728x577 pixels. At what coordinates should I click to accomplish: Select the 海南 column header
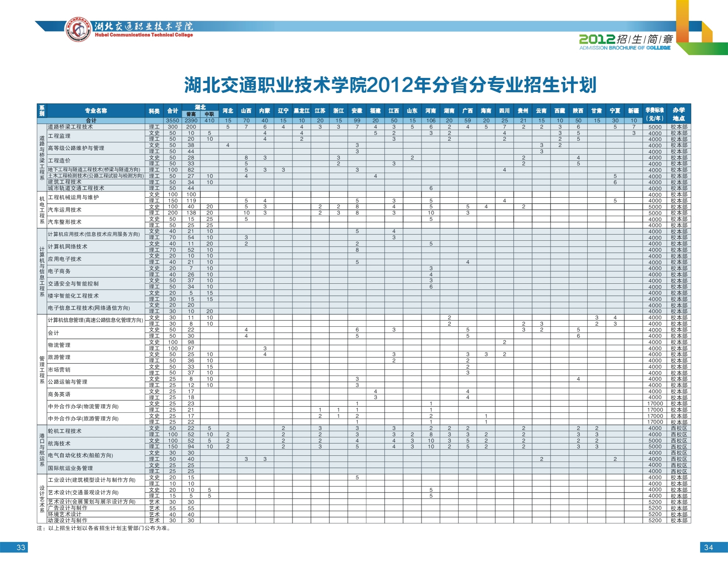(486, 111)
